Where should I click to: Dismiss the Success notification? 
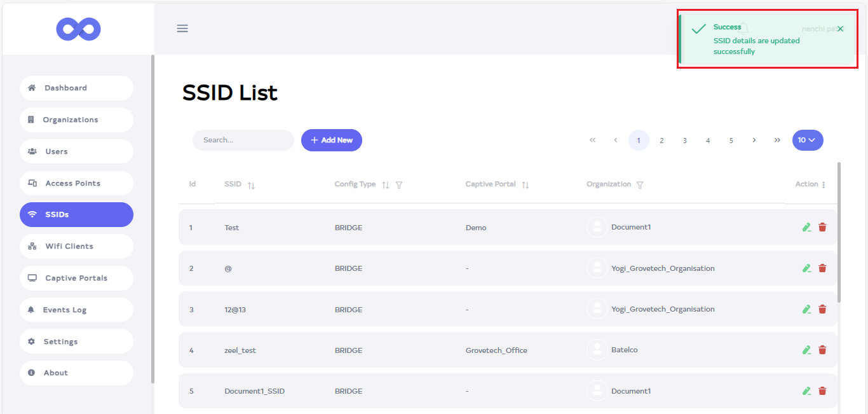point(841,29)
